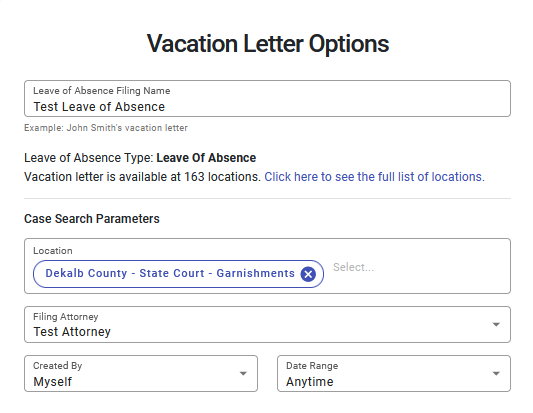Viewport: 533px width, 413px height.
Task: Click the Location field label
Action: pos(53,251)
